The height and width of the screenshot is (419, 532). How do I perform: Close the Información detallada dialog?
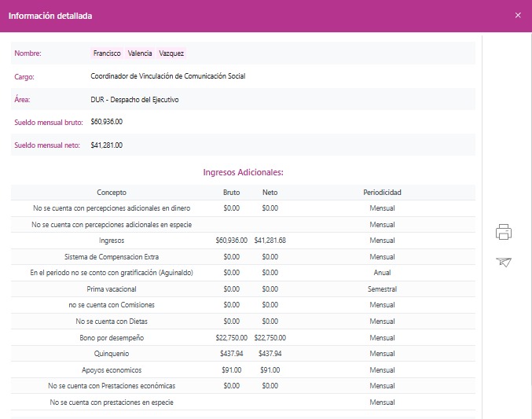pyautogui.click(x=517, y=15)
